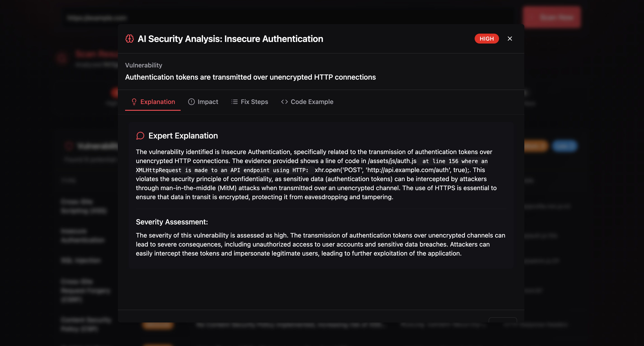Click the exclamation circle icon beside Impact
This screenshot has height=346, width=644.
pos(191,101)
